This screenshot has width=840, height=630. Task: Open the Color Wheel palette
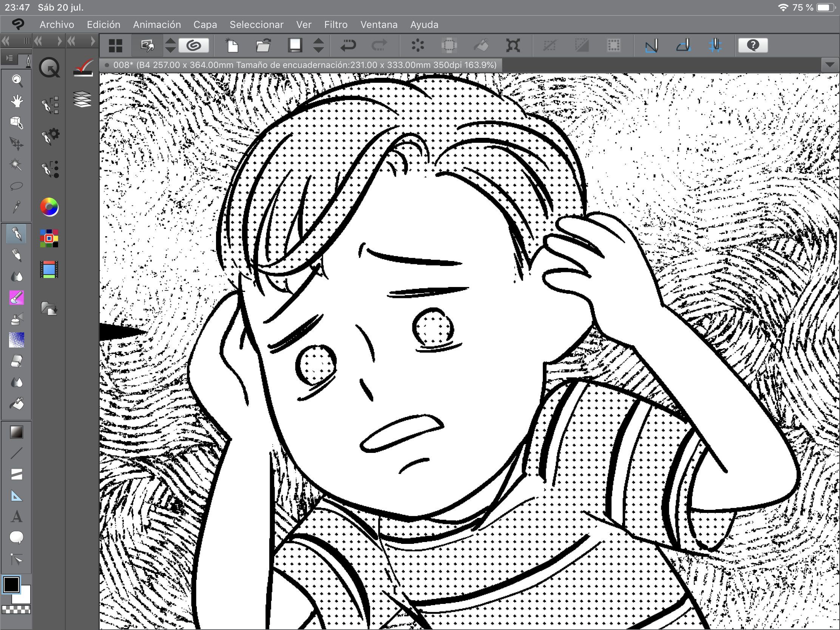point(49,207)
